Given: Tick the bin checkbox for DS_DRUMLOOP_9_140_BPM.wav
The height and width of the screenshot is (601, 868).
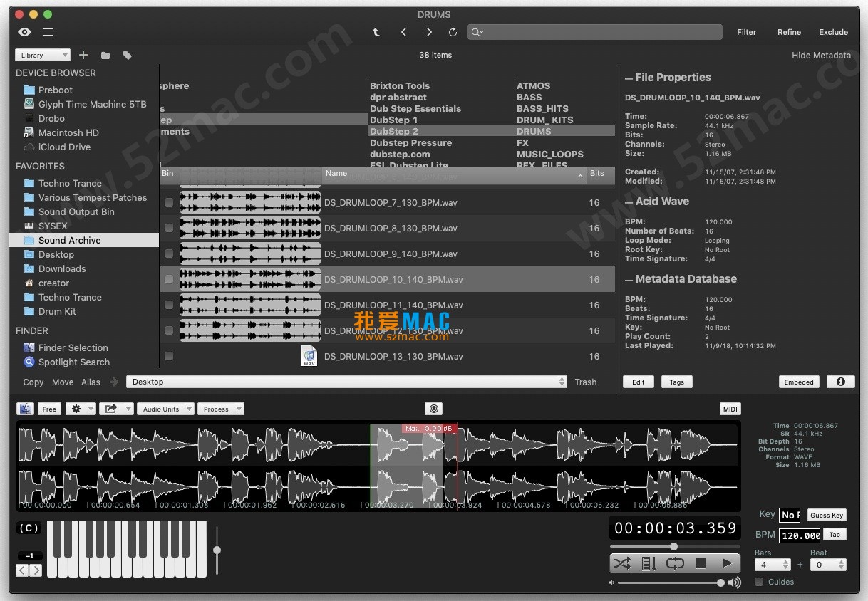Looking at the screenshot, I should click(x=169, y=254).
